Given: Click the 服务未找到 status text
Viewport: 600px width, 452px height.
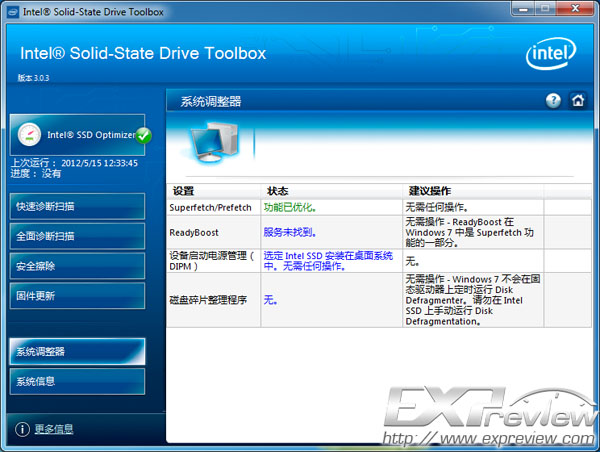Looking at the screenshot, I should (x=290, y=232).
